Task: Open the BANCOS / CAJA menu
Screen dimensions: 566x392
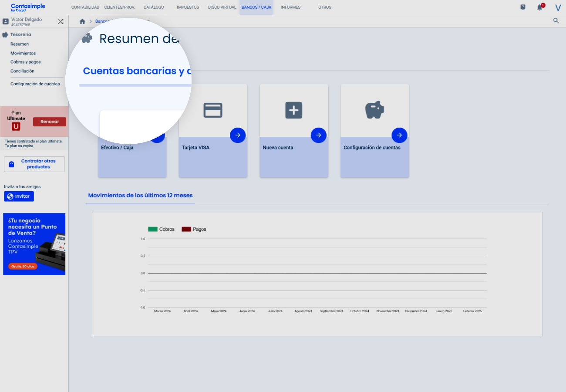Action: (256, 7)
